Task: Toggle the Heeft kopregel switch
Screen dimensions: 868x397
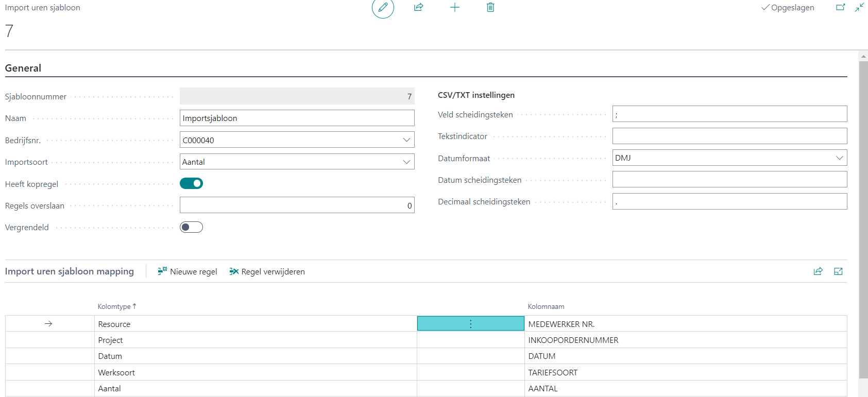Action: pos(191,184)
